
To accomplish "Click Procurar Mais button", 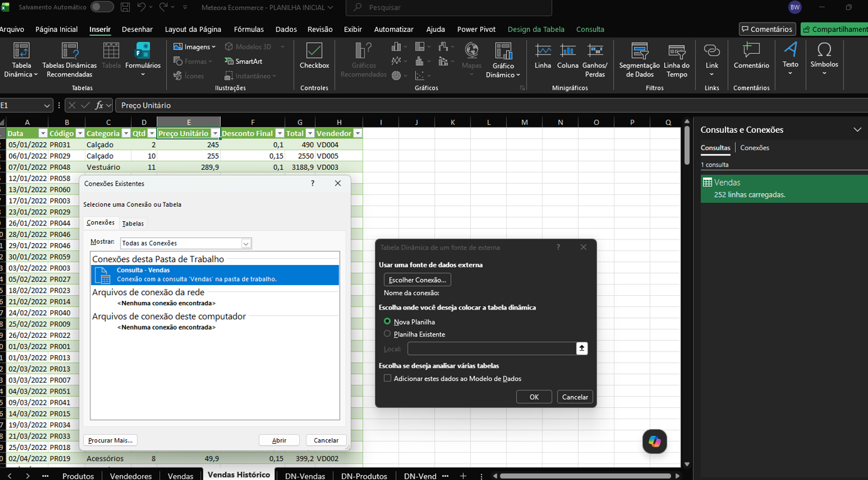I will 110,441.
